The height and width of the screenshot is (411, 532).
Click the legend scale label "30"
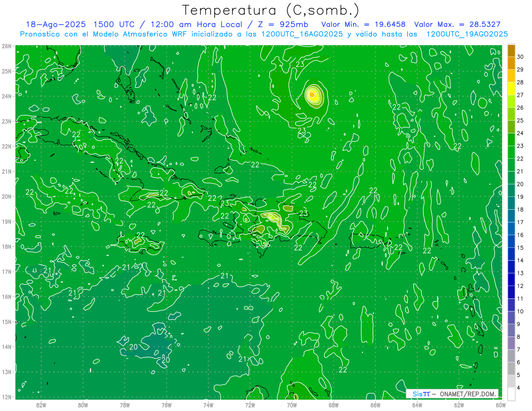click(x=520, y=57)
